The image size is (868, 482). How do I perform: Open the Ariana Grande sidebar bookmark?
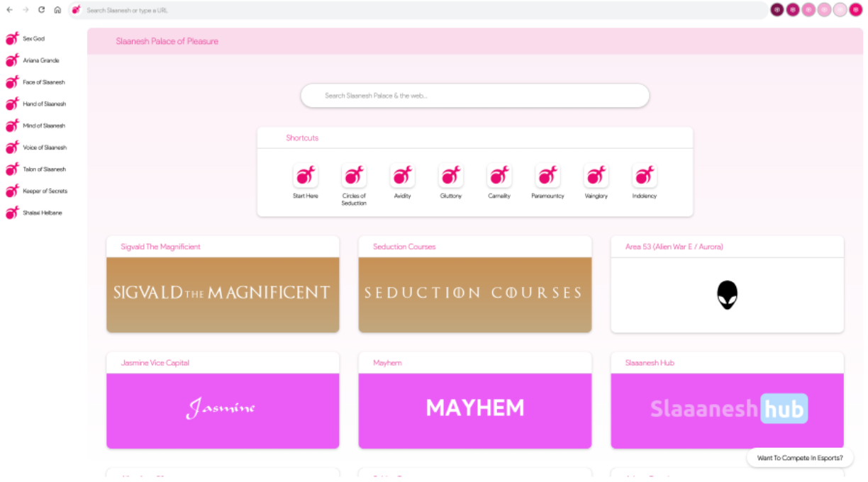[33, 61]
